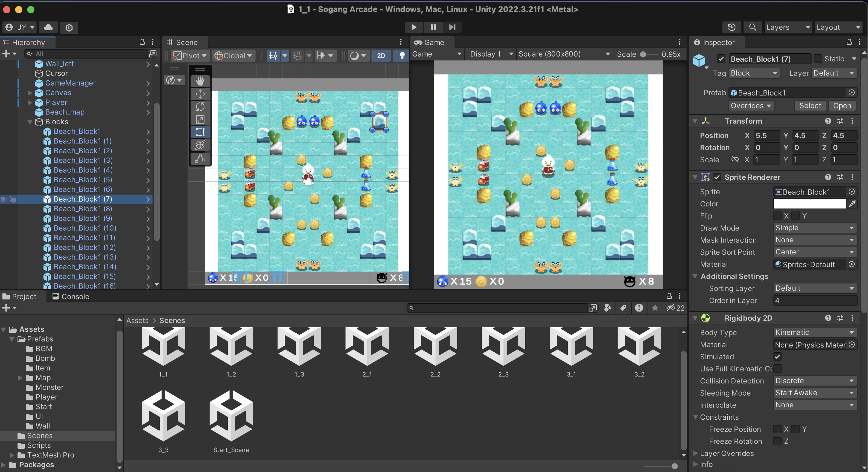Open global Search magnifier icon

tap(752, 27)
